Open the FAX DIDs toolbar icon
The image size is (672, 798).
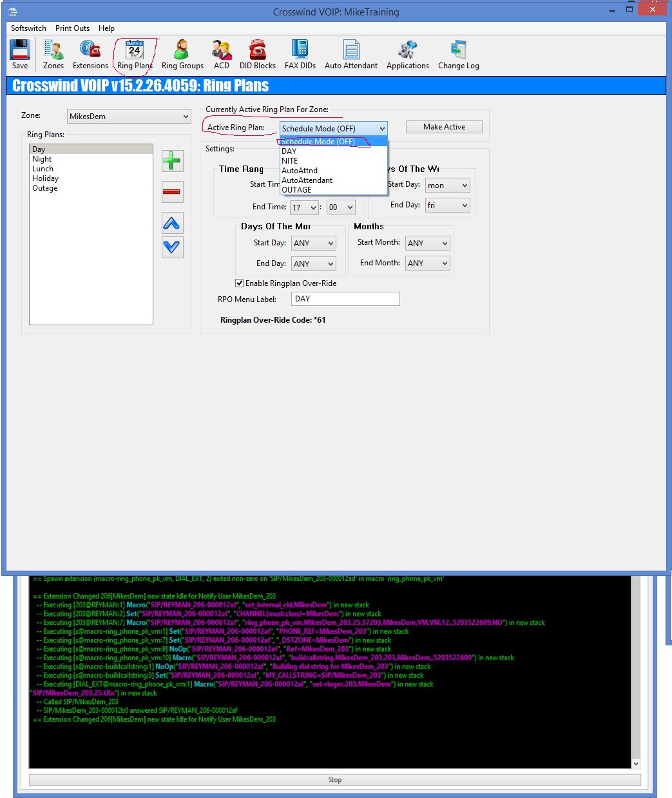tap(300, 54)
